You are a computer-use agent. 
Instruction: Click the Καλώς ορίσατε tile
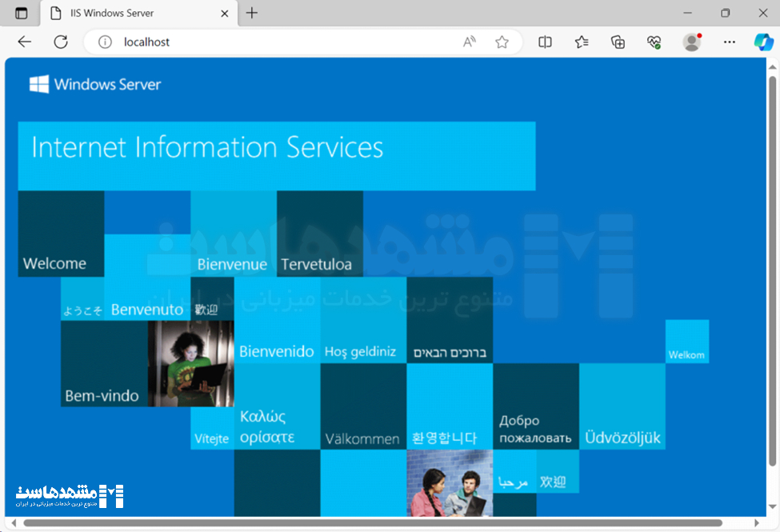click(x=277, y=406)
